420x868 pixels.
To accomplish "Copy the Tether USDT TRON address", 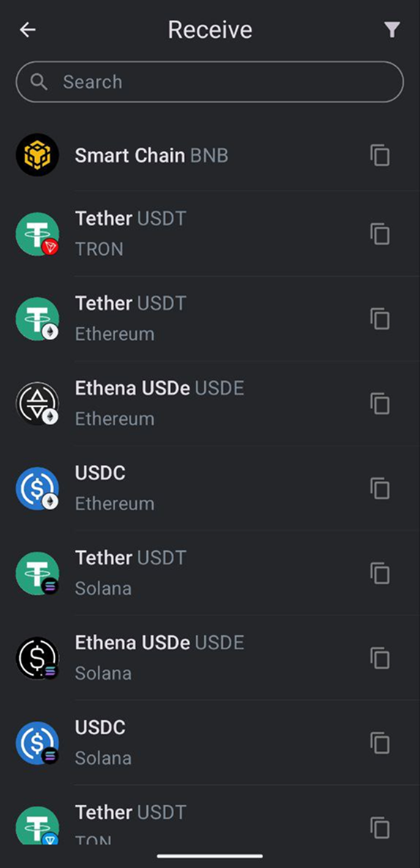I will 380,234.
